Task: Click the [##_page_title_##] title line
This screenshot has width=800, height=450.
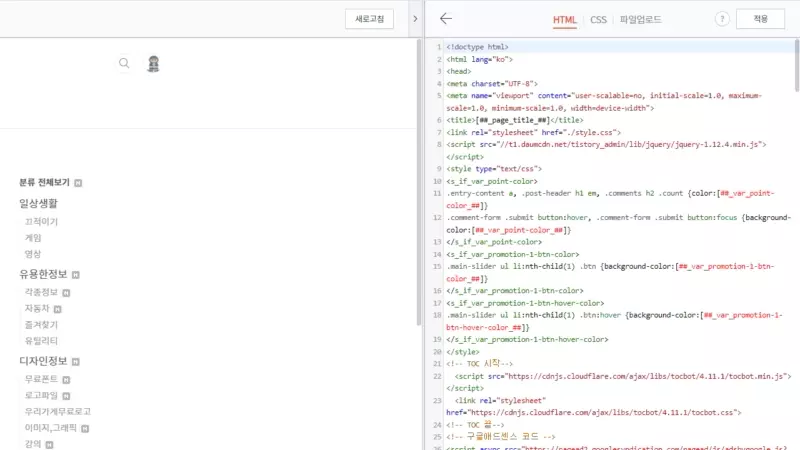Action: tap(515, 120)
